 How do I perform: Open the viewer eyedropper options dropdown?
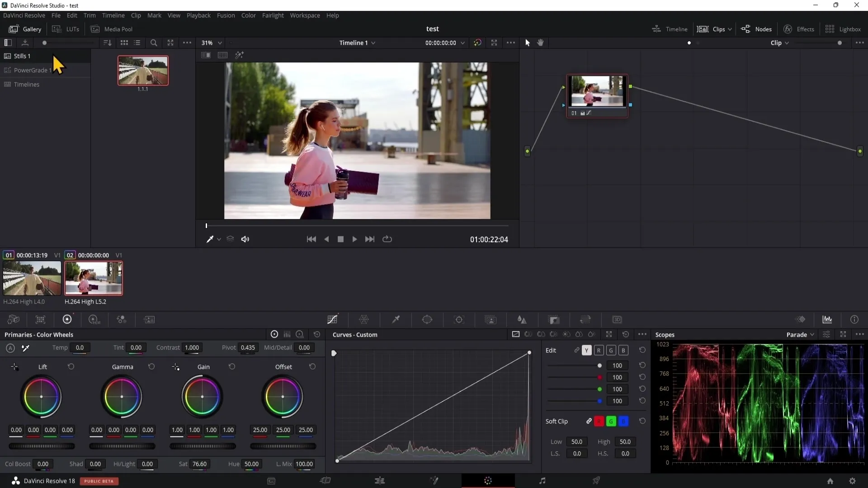[219, 239]
